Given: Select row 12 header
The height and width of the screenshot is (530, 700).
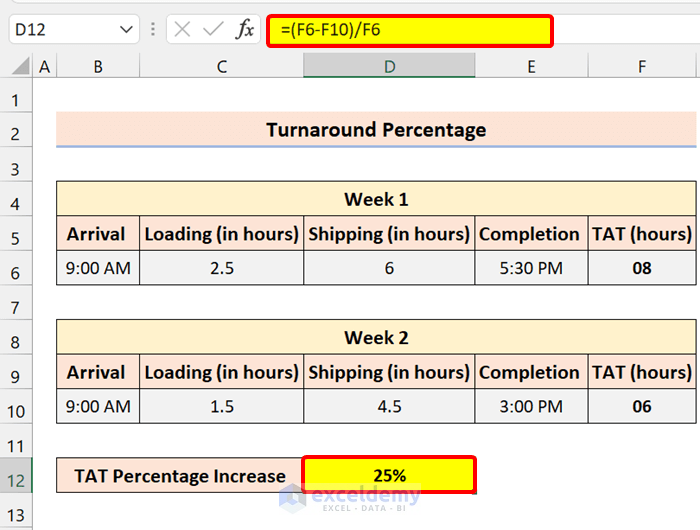Looking at the screenshot, I should (15, 476).
